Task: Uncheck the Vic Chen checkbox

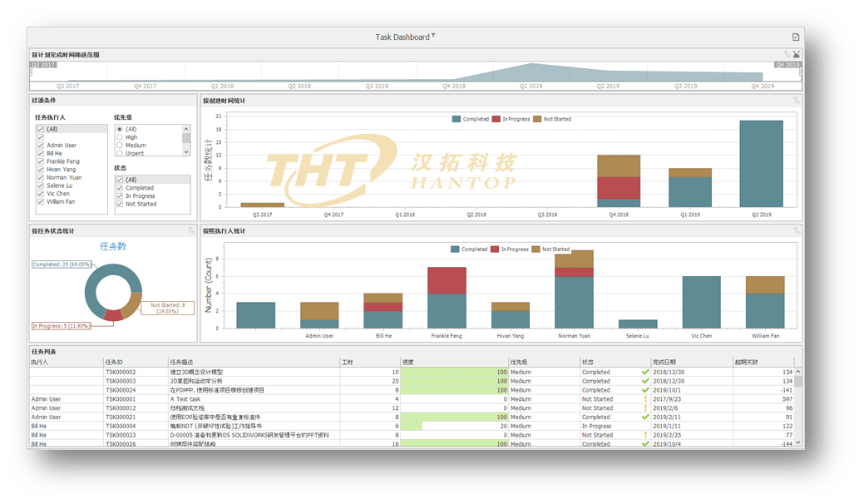Action: pyautogui.click(x=41, y=194)
